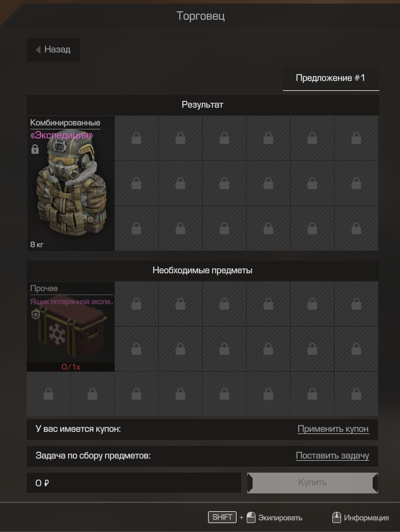Click bottom-left locked slot under the crate item
Screen dimensions: 400x532
pyautogui.click(x=49, y=394)
